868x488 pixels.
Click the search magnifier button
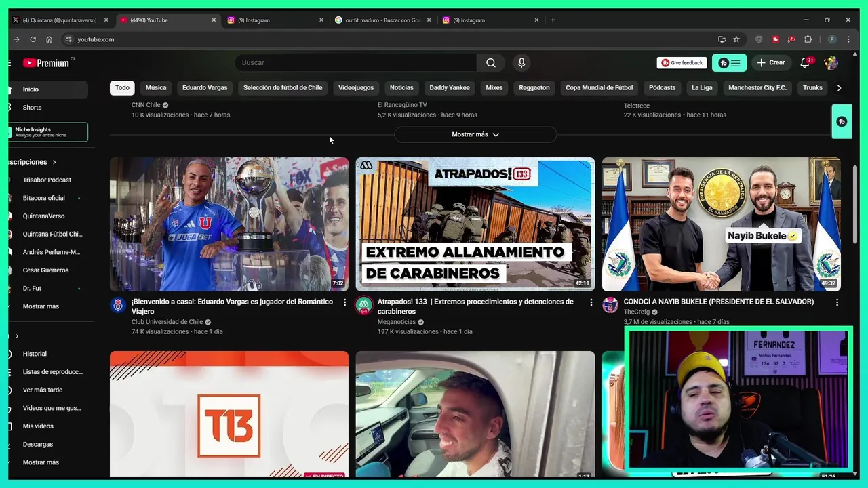pyautogui.click(x=490, y=62)
